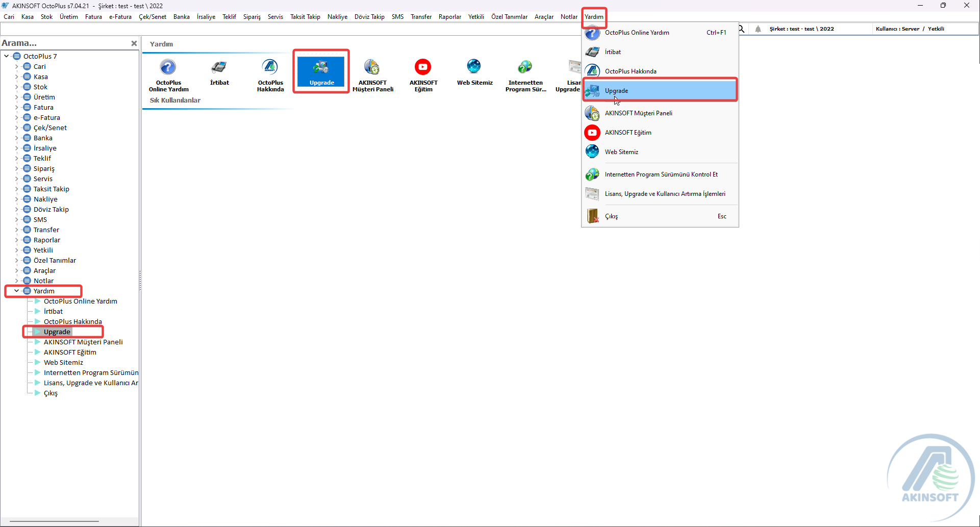This screenshot has height=527, width=980.
Task: Open Internetten Program Sür... icon in panel
Action: 525,74
